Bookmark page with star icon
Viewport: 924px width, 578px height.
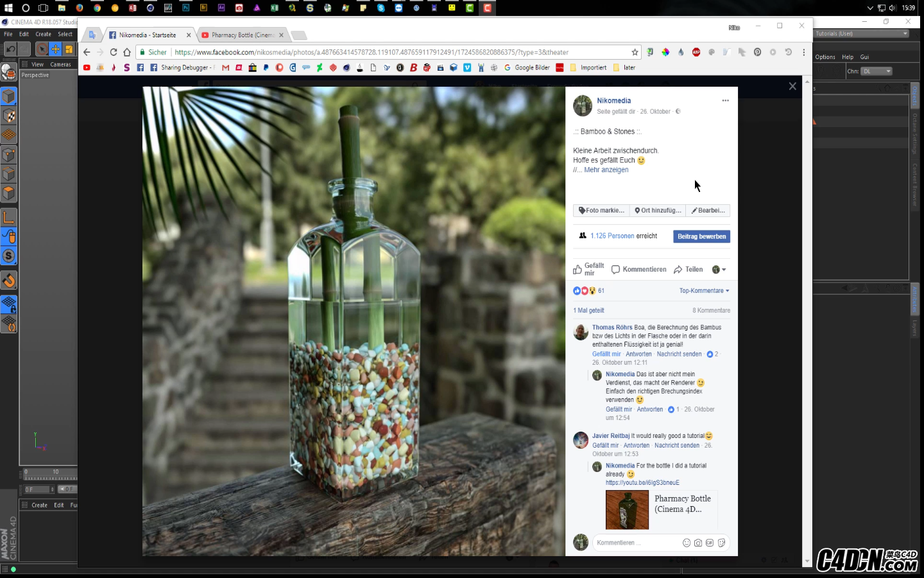tap(635, 52)
